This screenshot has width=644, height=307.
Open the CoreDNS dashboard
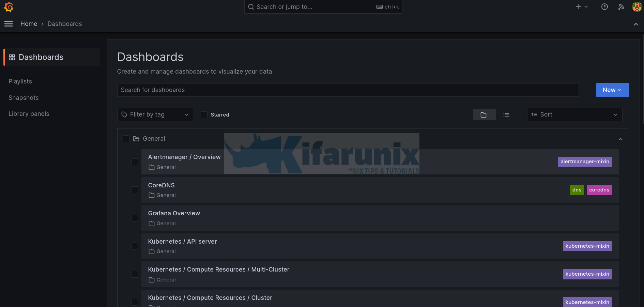(161, 185)
